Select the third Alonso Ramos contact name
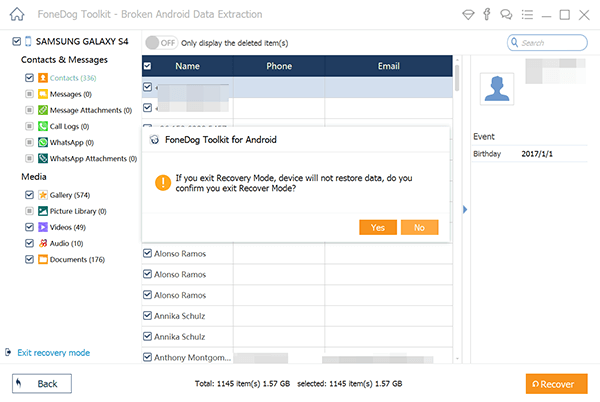Screen dimensions: 600x402 (x=180, y=295)
